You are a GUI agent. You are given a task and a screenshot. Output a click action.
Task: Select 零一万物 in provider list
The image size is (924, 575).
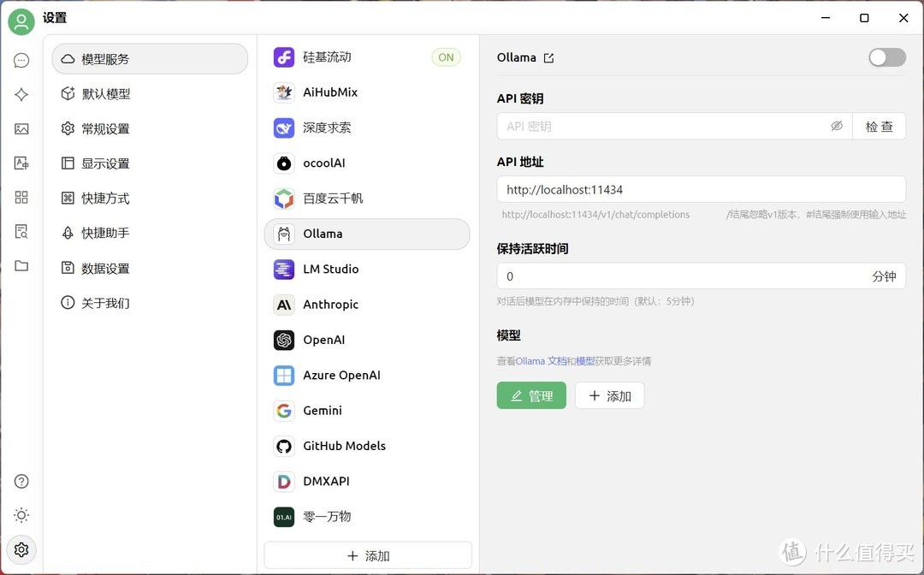(x=367, y=517)
